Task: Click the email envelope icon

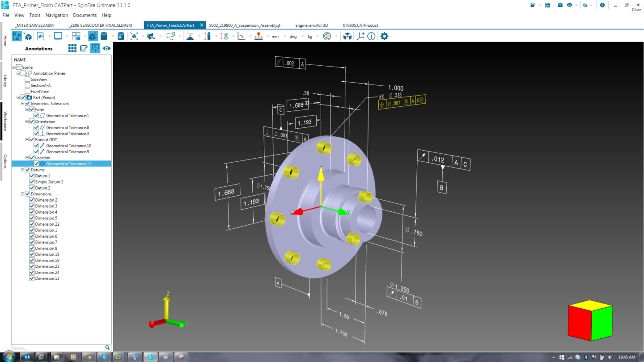Action: 560,5
